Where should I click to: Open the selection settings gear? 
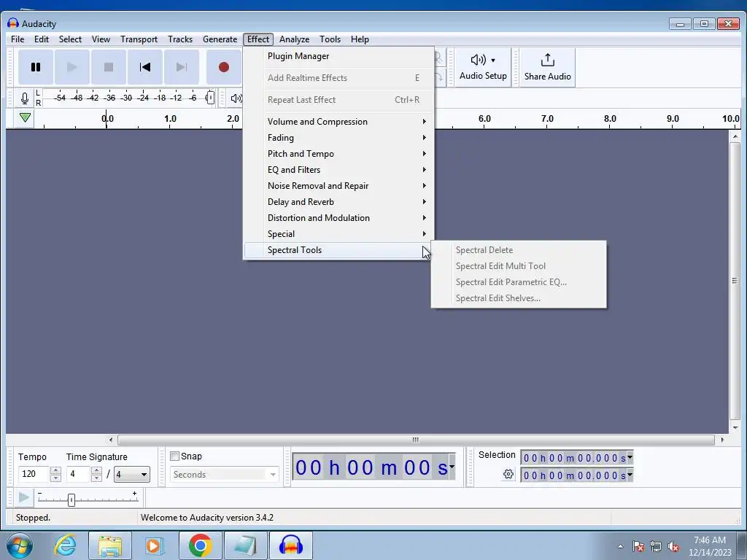[x=508, y=474]
